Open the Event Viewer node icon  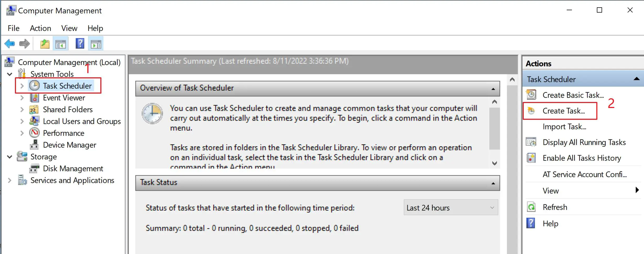point(34,98)
